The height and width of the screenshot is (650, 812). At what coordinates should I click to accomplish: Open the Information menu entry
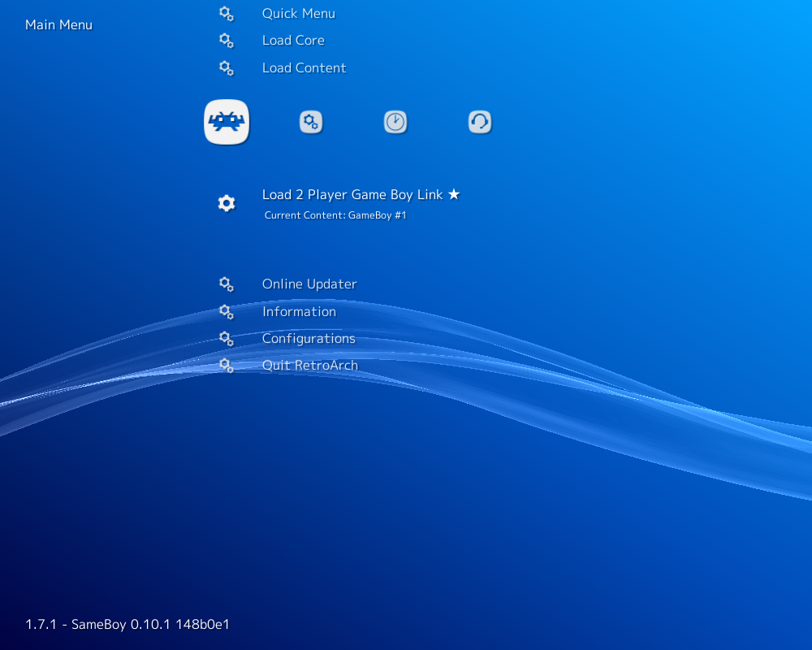coord(299,311)
